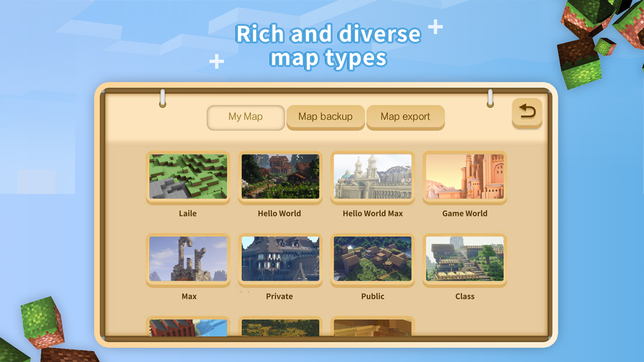644x362 pixels.
Task: Open the Map backup tab
Action: [326, 117]
